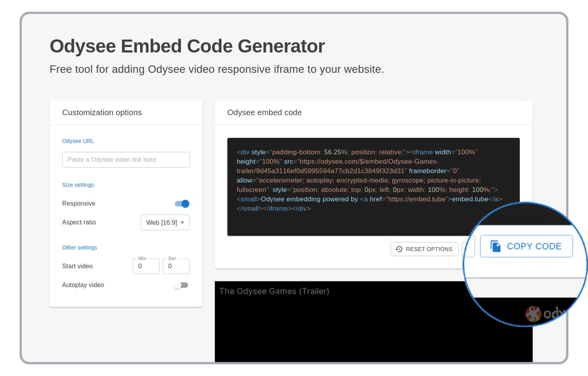
Task: Open the Web [16:9] aspect ratio dropdown
Action: coord(165,222)
